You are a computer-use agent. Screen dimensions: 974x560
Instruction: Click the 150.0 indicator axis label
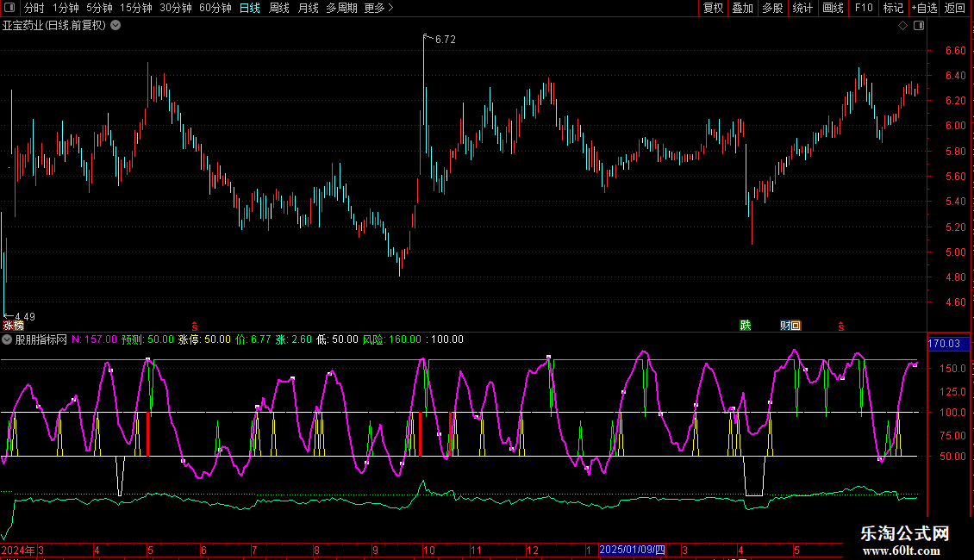[x=952, y=368]
